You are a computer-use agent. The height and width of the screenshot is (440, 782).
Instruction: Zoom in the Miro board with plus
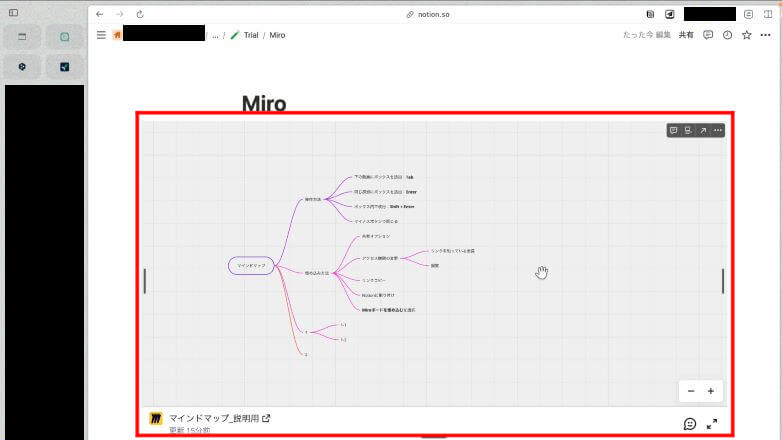coord(711,391)
